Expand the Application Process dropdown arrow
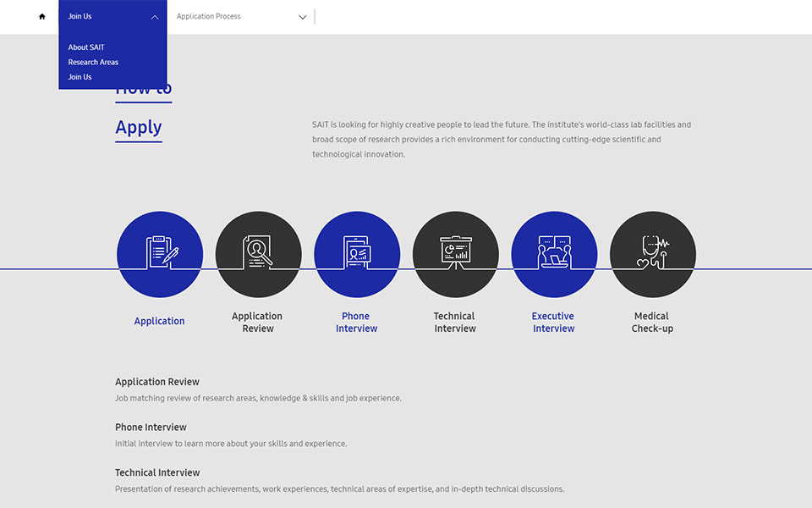Image resolution: width=812 pixels, height=508 pixels. [x=303, y=17]
